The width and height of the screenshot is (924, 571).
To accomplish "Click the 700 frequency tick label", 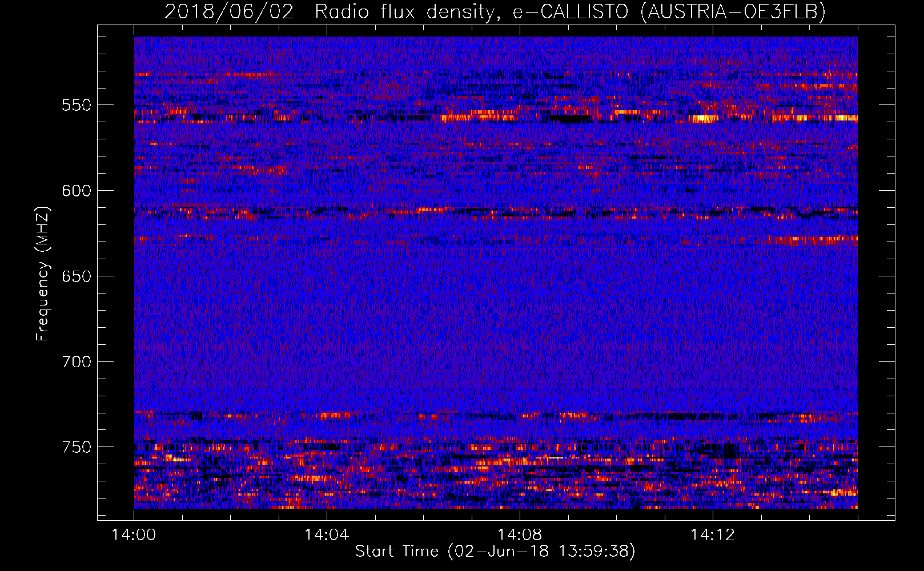I will tap(77, 363).
